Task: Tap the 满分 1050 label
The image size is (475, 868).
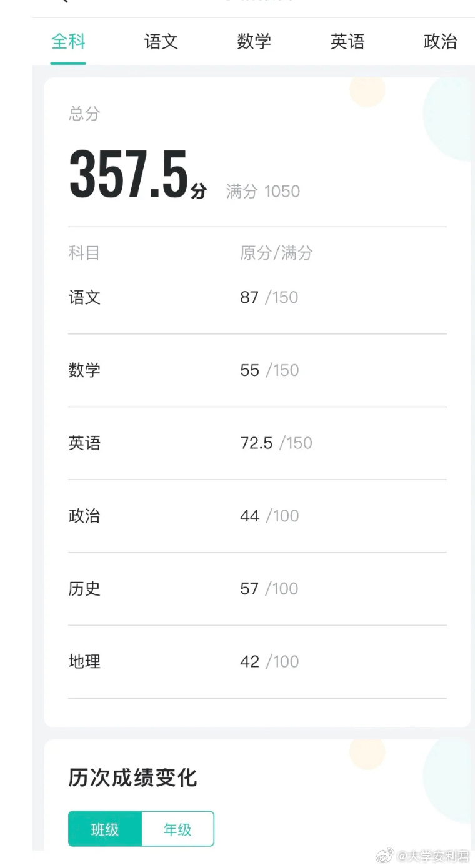Action: pos(263,191)
